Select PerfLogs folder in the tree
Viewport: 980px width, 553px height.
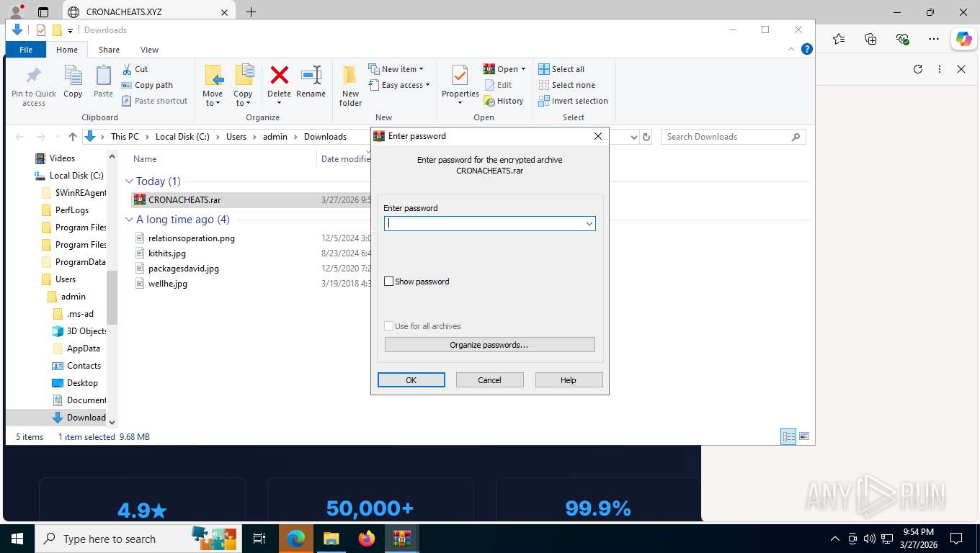point(72,210)
